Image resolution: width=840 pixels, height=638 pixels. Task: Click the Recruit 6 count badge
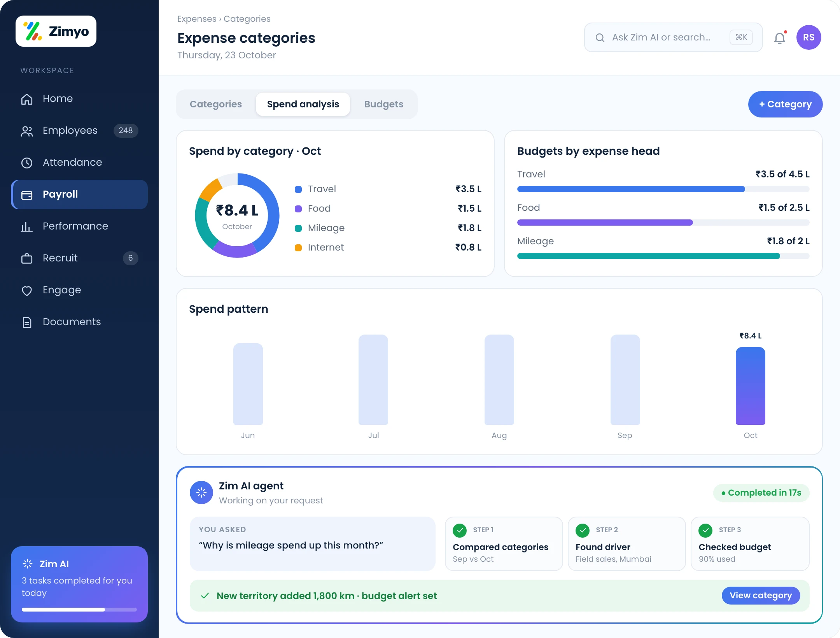point(131,258)
